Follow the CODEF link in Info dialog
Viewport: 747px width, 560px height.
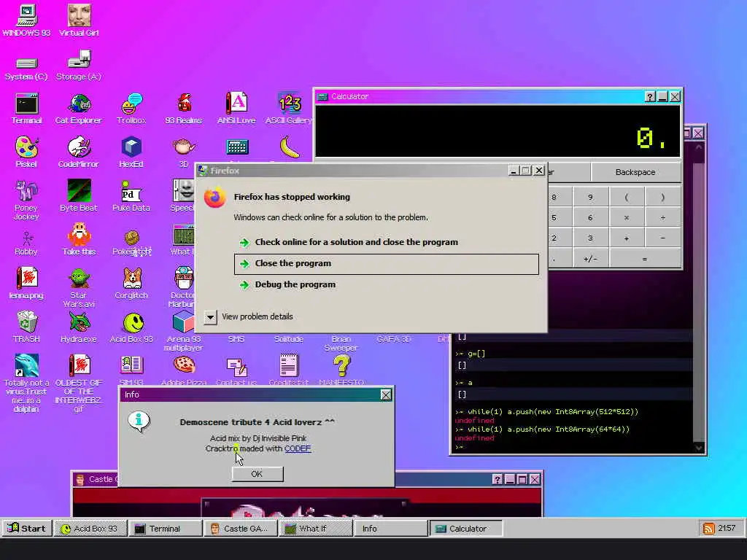coord(298,448)
